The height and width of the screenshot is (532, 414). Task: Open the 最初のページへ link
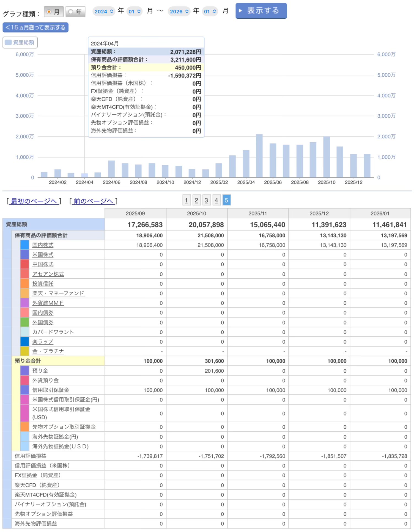[x=34, y=201]
